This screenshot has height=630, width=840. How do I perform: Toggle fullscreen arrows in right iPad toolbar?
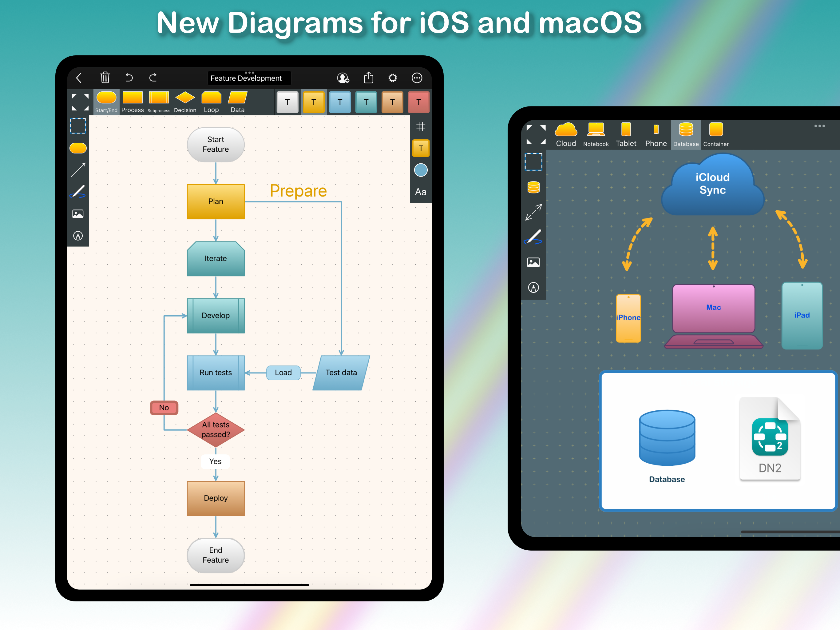tap(536, 135)
